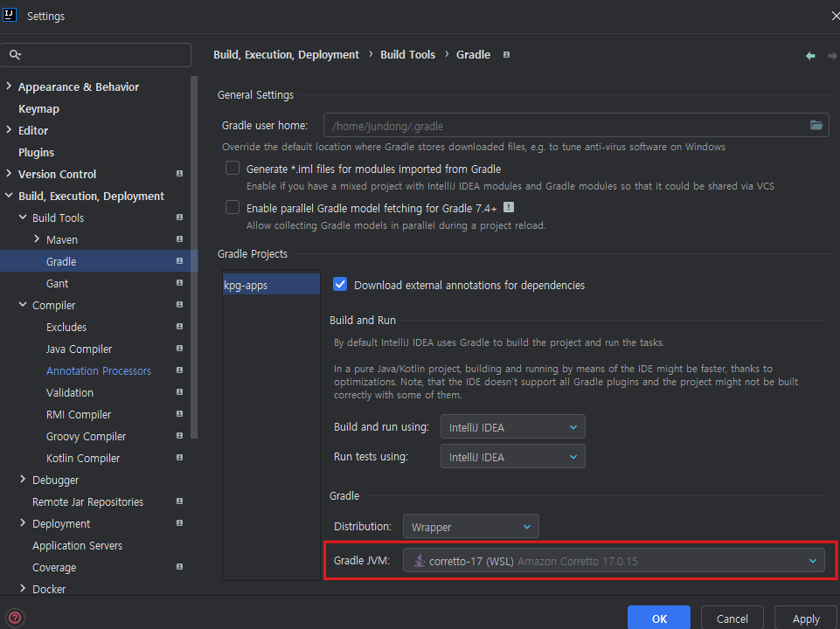
Task: Uncheck Download external annotations for dependencies
Action: coord(340,284)
